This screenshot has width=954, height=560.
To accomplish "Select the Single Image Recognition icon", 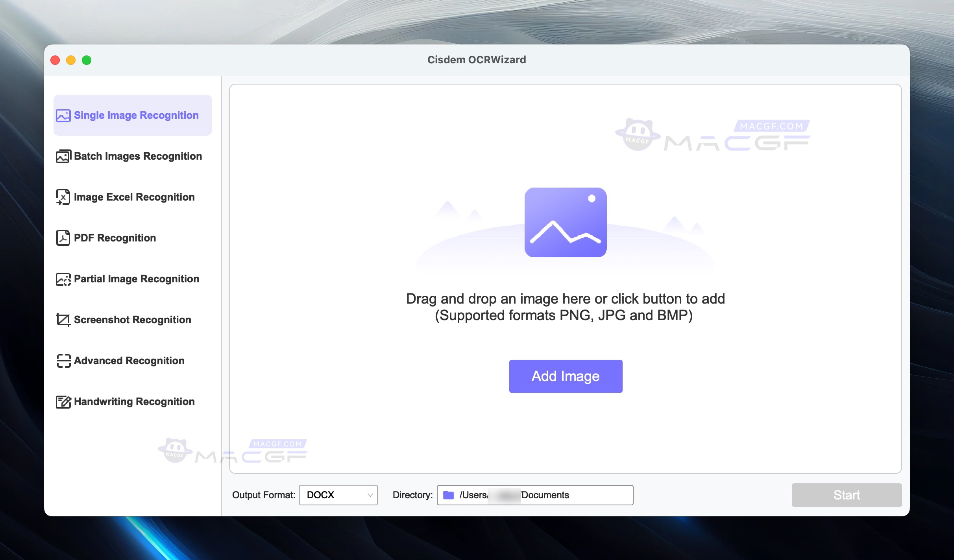I will [x=63, y=115].
